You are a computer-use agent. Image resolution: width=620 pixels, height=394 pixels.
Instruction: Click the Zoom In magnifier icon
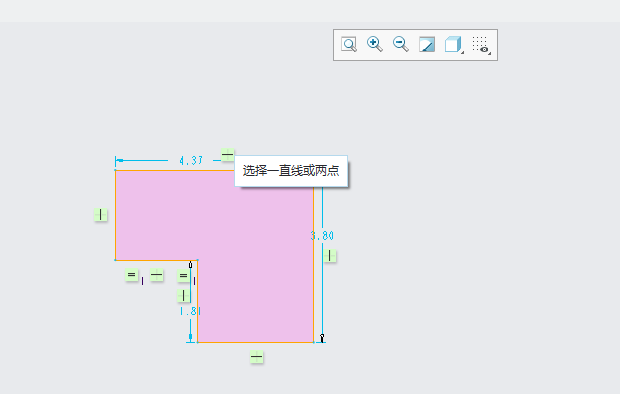pyautogui.click(x=374, y=44)
